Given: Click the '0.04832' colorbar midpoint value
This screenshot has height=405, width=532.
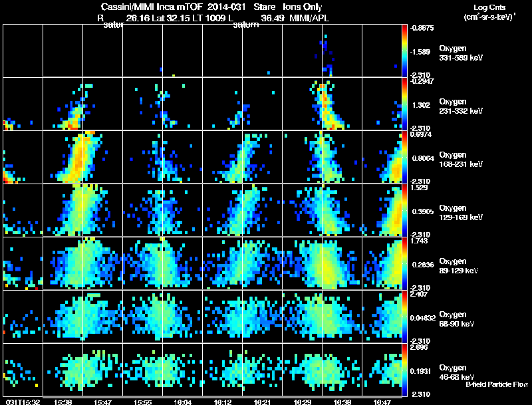Looking at the screenshot, I should pyautogui.click(x=423, y=318).
